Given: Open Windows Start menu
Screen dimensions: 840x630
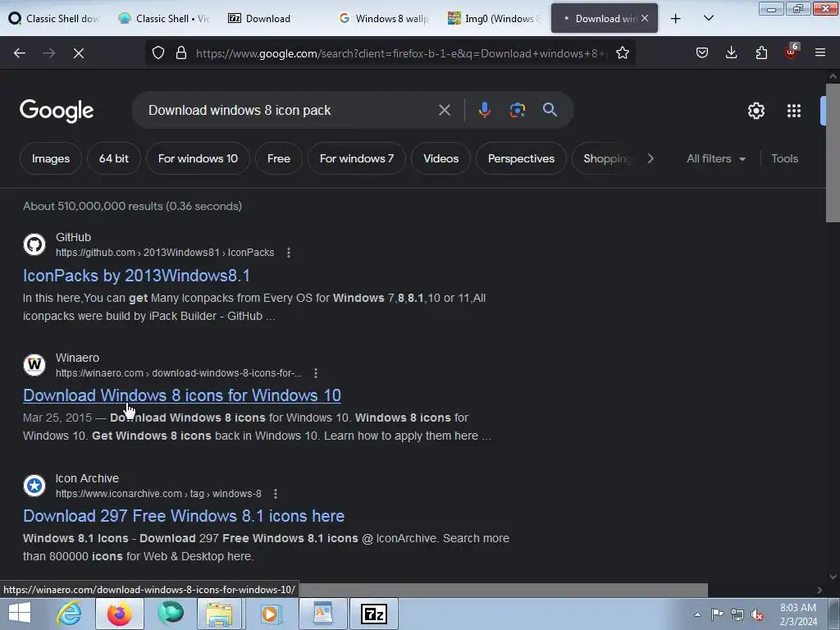Looking at the screenshot, I should pyautogui.click(x=20, y=613).
